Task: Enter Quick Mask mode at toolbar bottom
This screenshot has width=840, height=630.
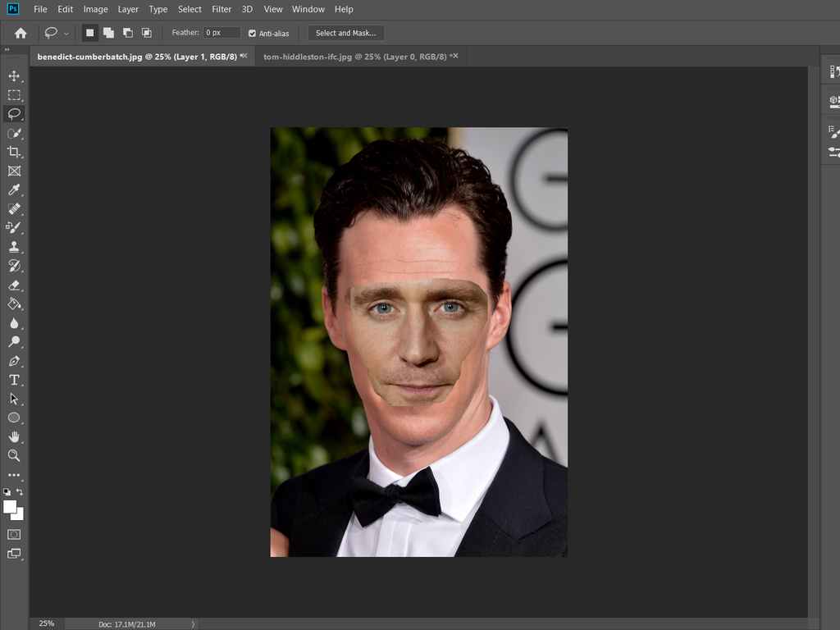Action: 13,533
